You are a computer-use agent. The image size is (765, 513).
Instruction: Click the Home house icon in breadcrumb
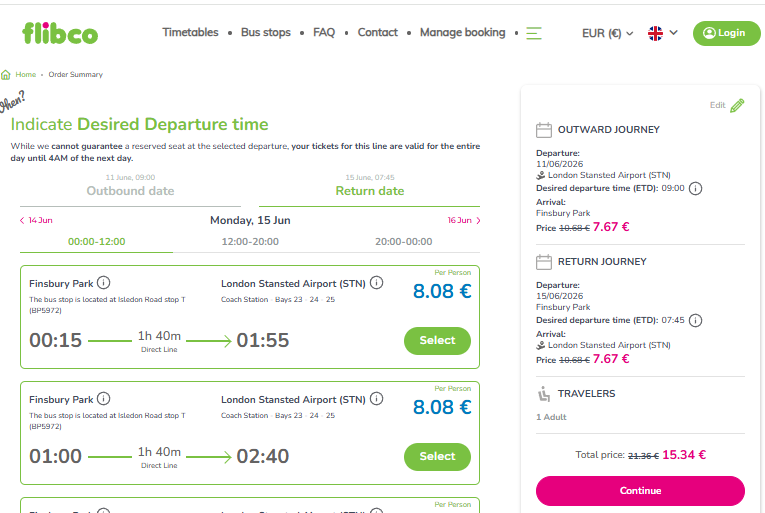tap(6, 75)
